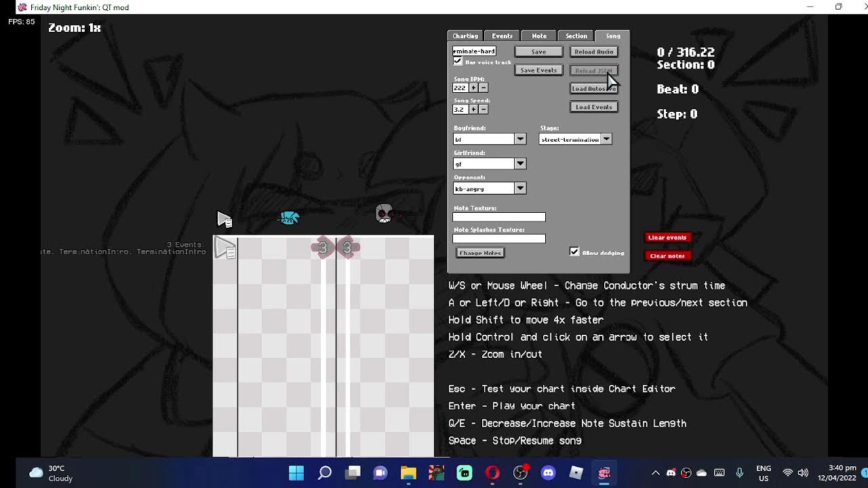Select the Song tab
868x488 pixels.
click(x=613, y=35)
